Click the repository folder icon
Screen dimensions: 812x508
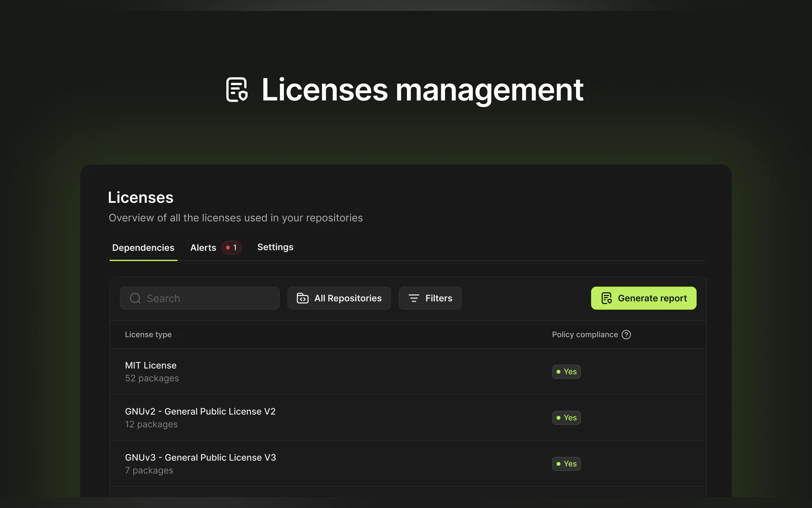pyautogui.click(x=302, y=298)
